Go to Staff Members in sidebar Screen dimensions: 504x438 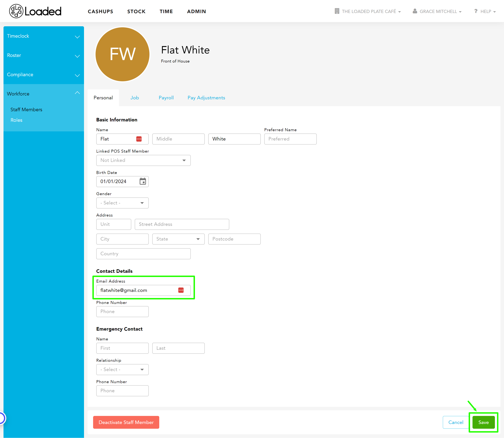(26, 109)
